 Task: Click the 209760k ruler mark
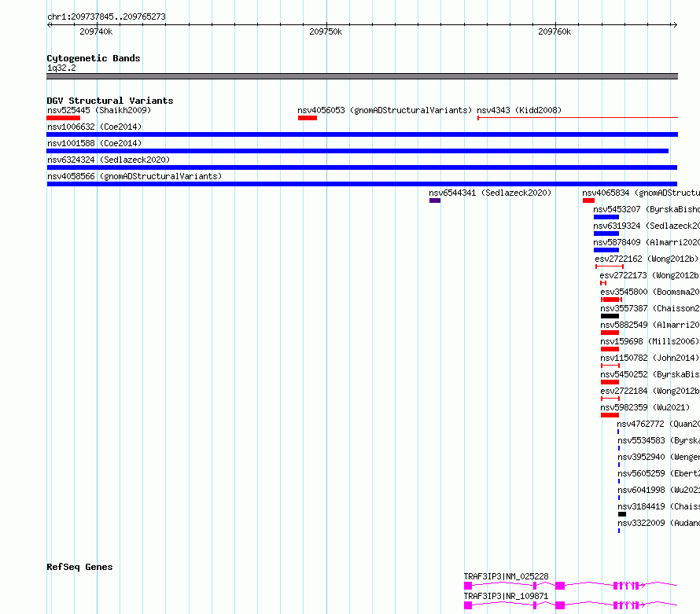[554, 31]
